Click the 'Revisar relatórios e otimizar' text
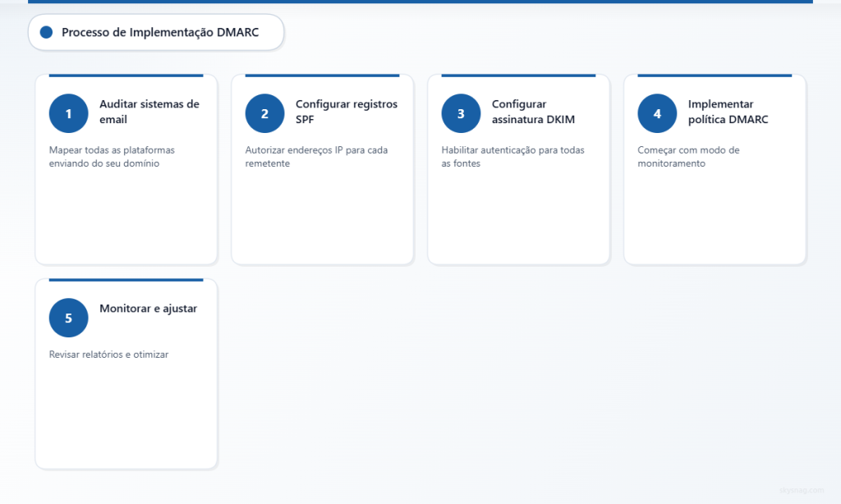Viewport: 841px width, 504px height. tap(108, 355)
